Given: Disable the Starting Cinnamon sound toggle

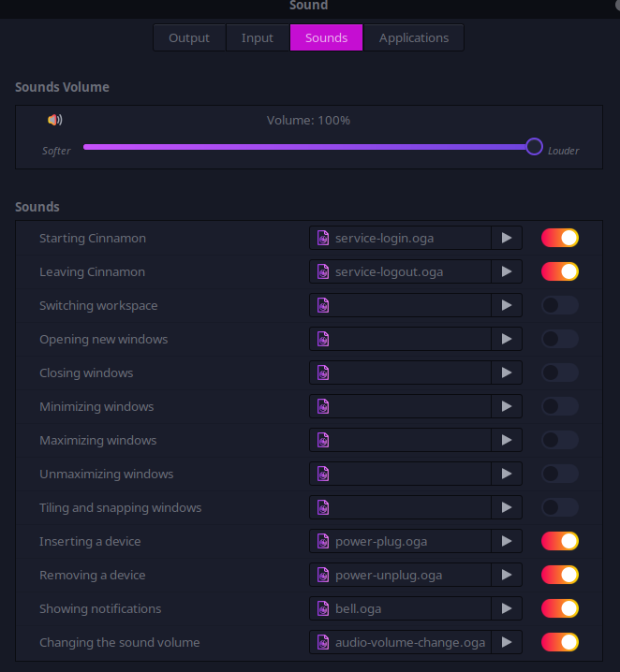Looking at the screenshot, I should tap(559, 238).
